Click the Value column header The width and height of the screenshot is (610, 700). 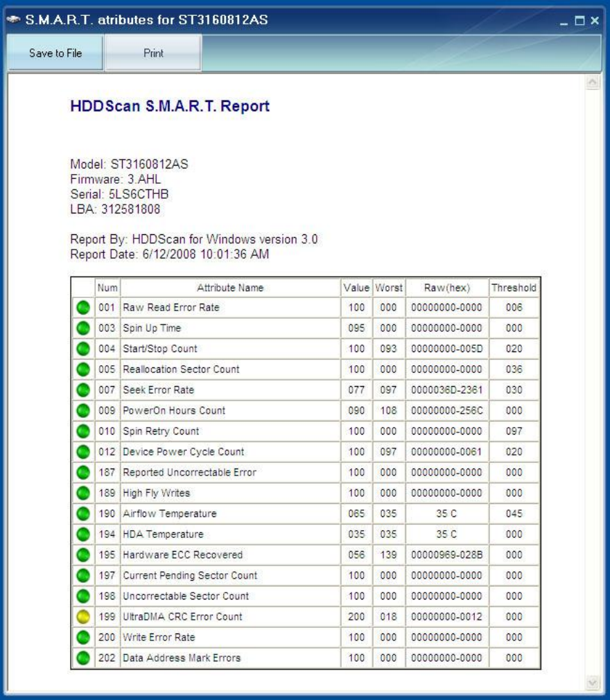pos(356,288)
